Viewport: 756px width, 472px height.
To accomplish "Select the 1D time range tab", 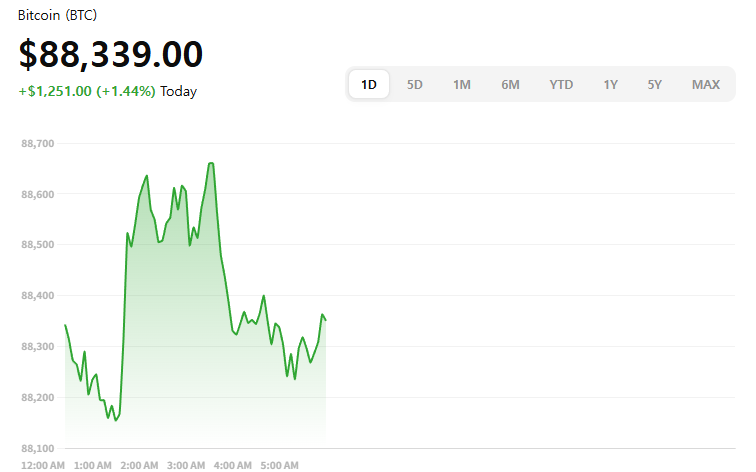I will [x=369, y=85].
